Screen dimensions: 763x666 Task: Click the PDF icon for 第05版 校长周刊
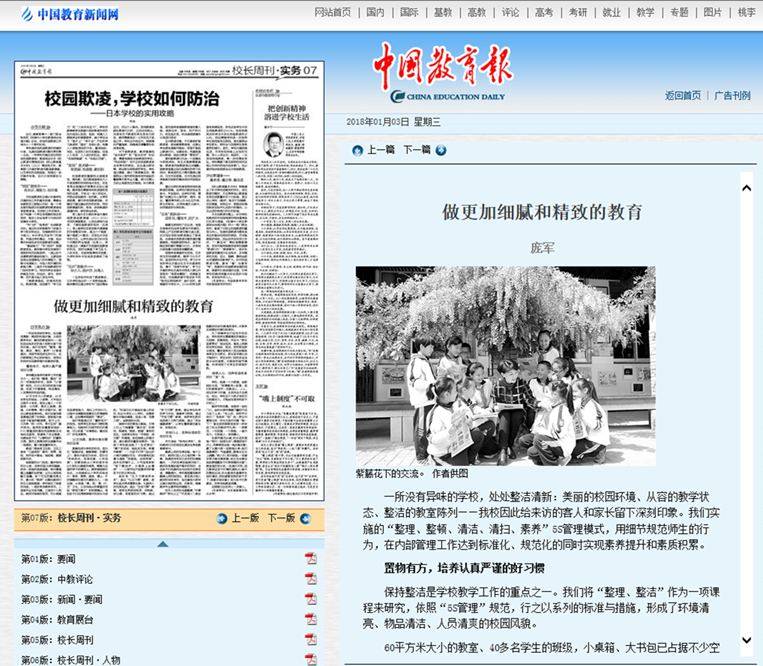point(311,640)
